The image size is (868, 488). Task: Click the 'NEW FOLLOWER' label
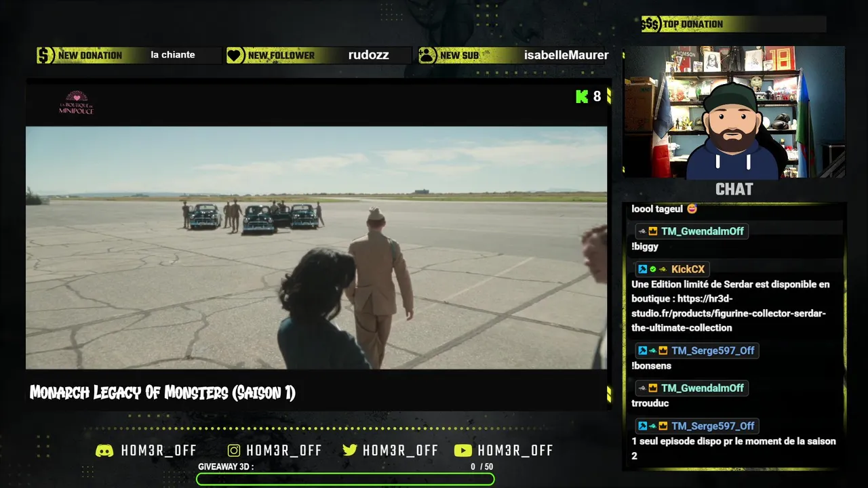click(x=281, y=56)
